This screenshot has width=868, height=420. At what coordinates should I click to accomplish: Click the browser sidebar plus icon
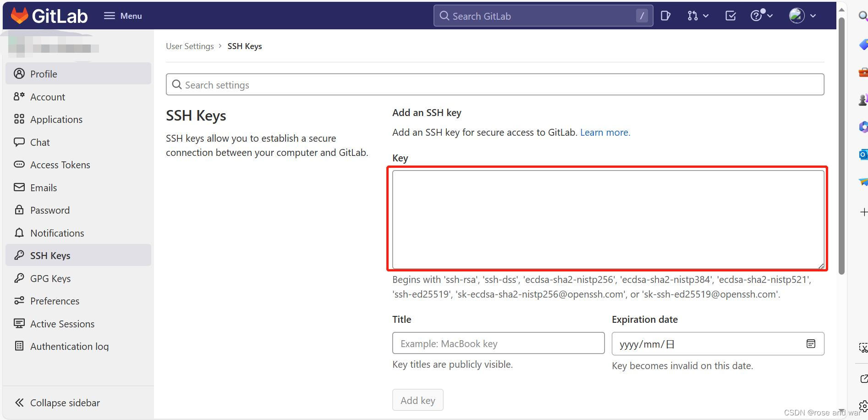pyautogui.click(x=863, y=212)
